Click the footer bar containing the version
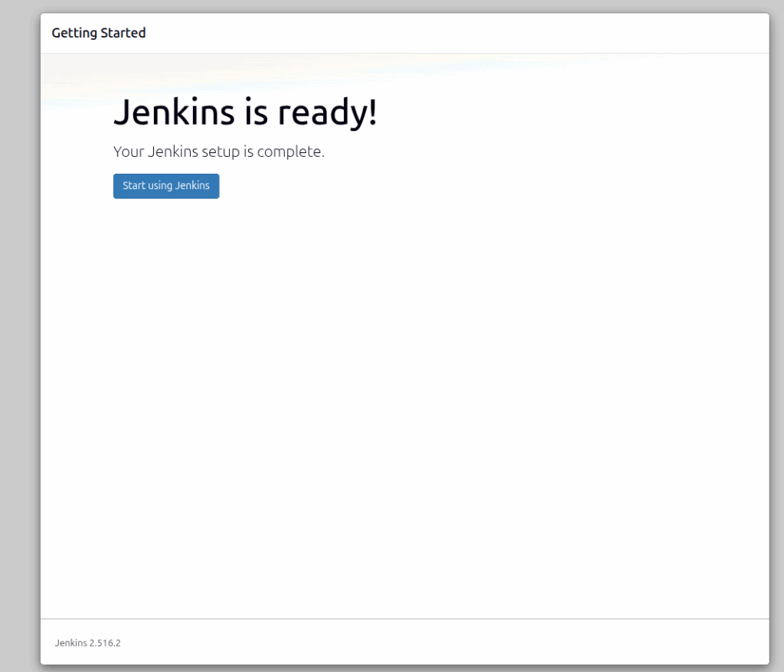784x672 pixels. [x=383, y=643]
